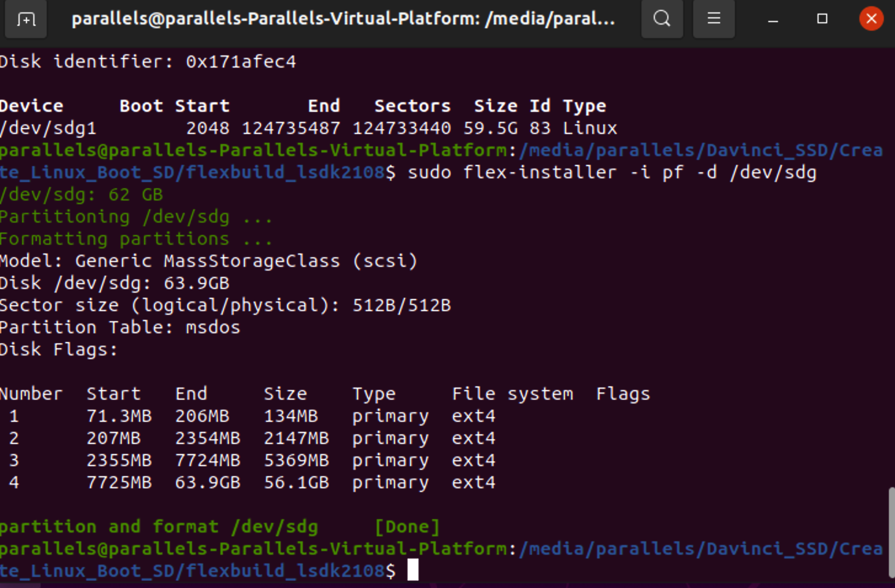The height and width of the screenshot is (588, 895).
Task: Open a new terminal tab
Action: coord(26,19)
